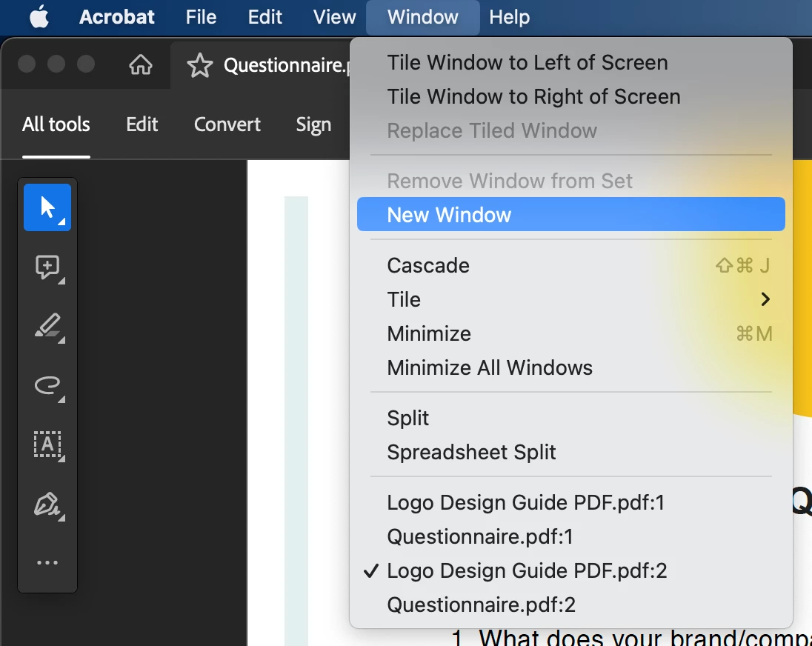Open the View menu
The height and width of the screenshot is (646, 812).
334,17
